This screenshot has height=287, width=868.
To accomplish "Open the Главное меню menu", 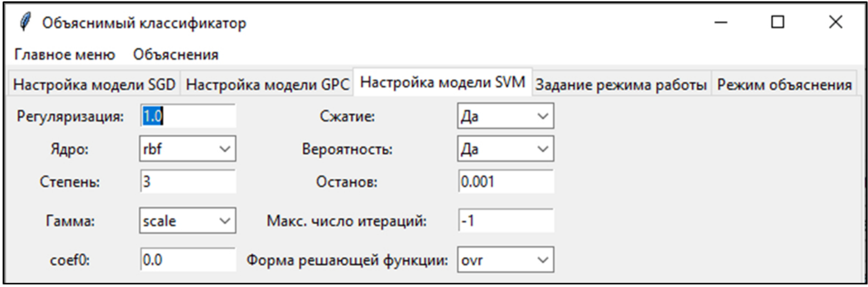I will pyautogui.click(x=64, y=55).
